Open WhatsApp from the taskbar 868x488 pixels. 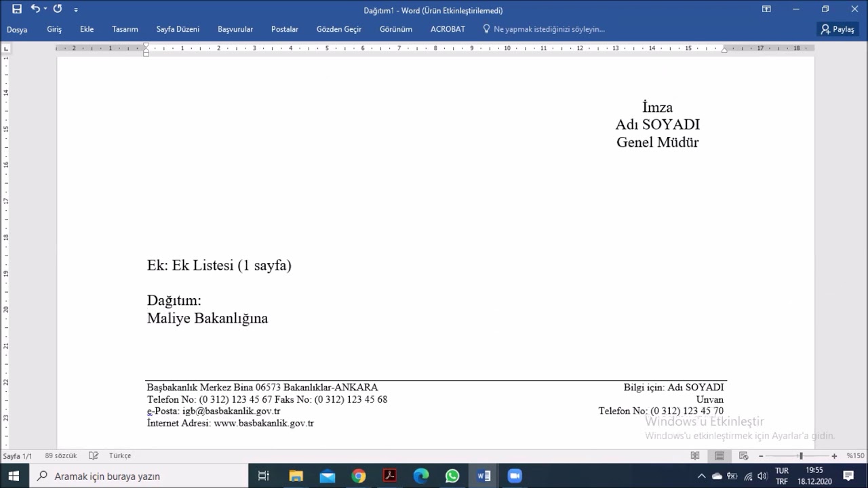[452, 476]
